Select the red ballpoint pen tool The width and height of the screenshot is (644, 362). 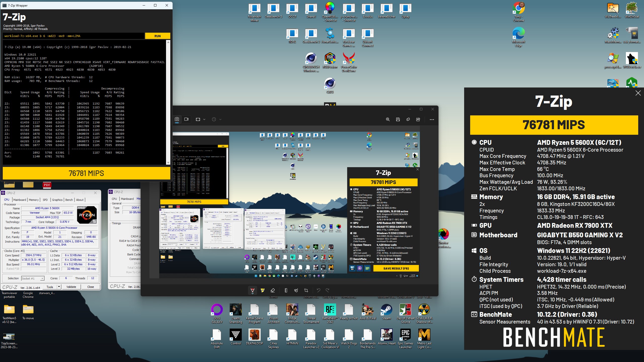[253, 291]
